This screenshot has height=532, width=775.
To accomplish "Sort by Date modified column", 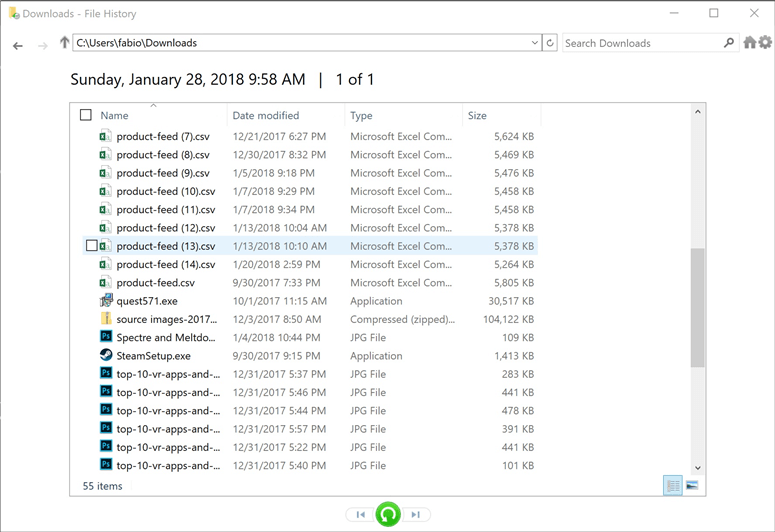I will pos(266,115).
